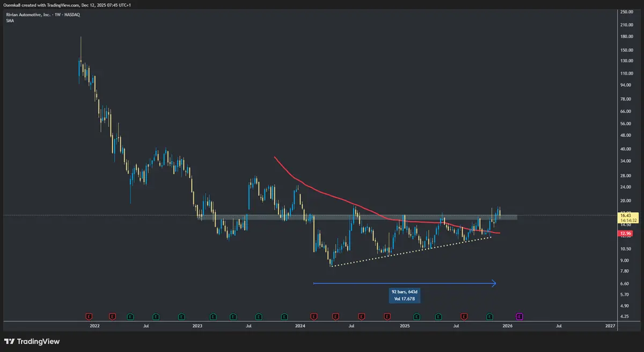Click the 2024 label on the time axis

pos(300,326)
